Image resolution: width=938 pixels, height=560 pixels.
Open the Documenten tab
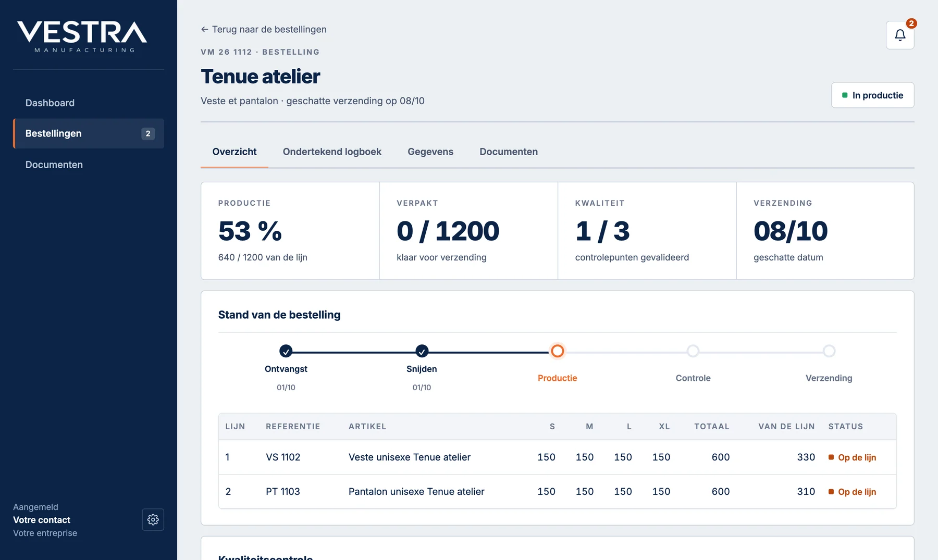click(x=509, y=152)
